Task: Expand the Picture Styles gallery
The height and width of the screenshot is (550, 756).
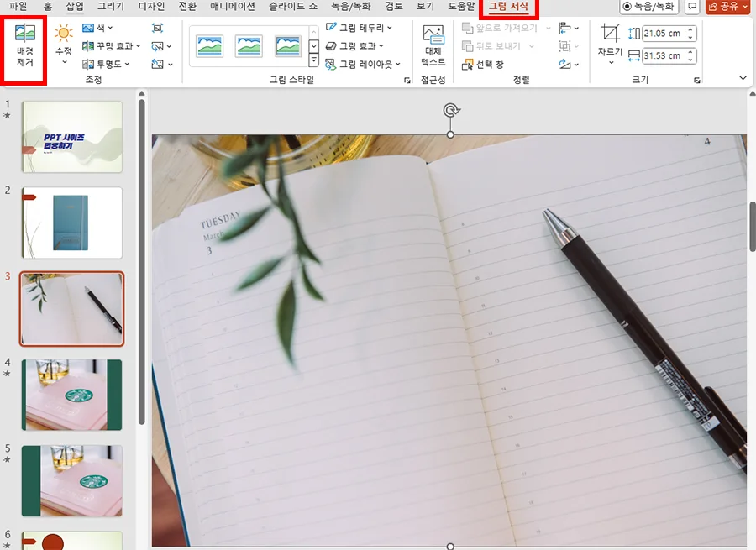Action: pyautogui.click(x=314, y=61)
